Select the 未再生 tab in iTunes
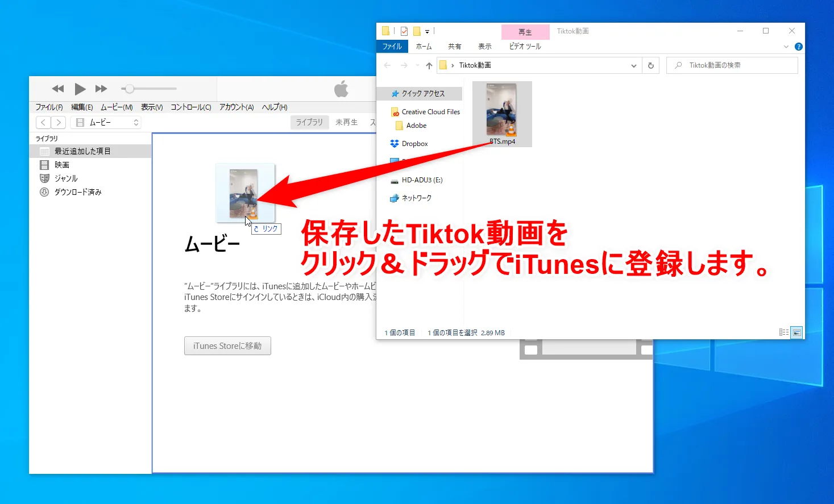 click(347, 122)
